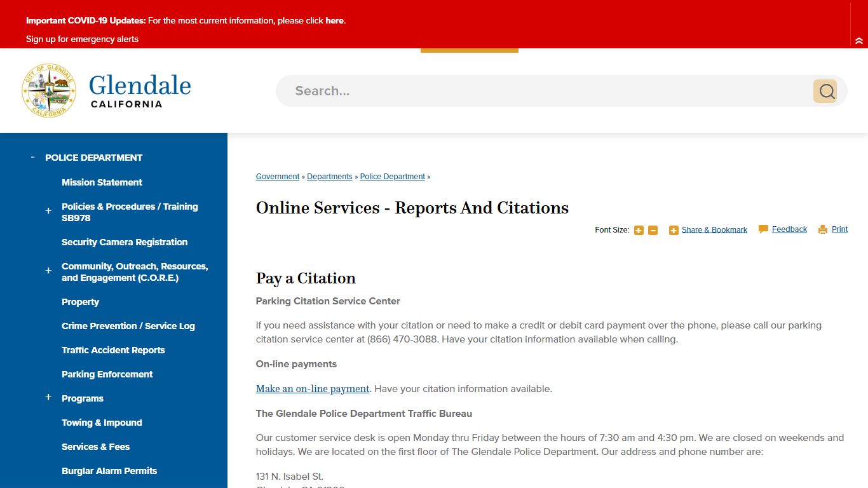The height and width of the screenshot is (488, 868).
Task: Open Programs sidebar item
Action: click(x=83, y=398)
